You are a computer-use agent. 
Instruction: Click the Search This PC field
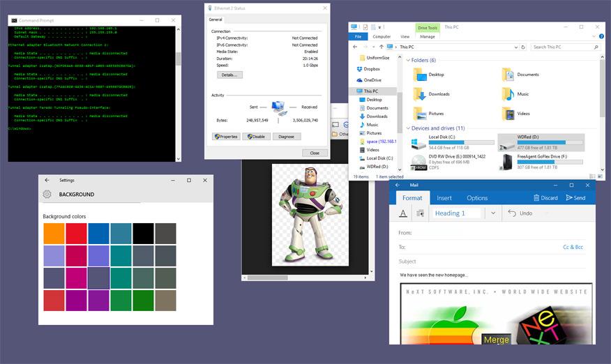(565, 47)
